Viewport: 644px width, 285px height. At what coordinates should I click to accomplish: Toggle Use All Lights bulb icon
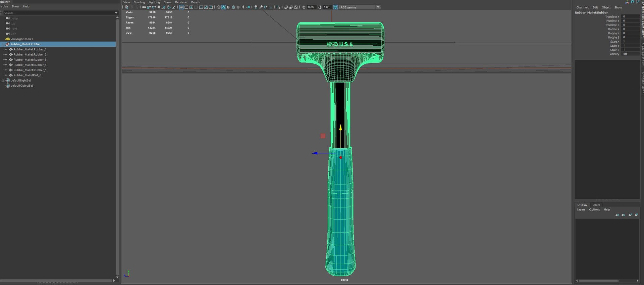(243, 7)
